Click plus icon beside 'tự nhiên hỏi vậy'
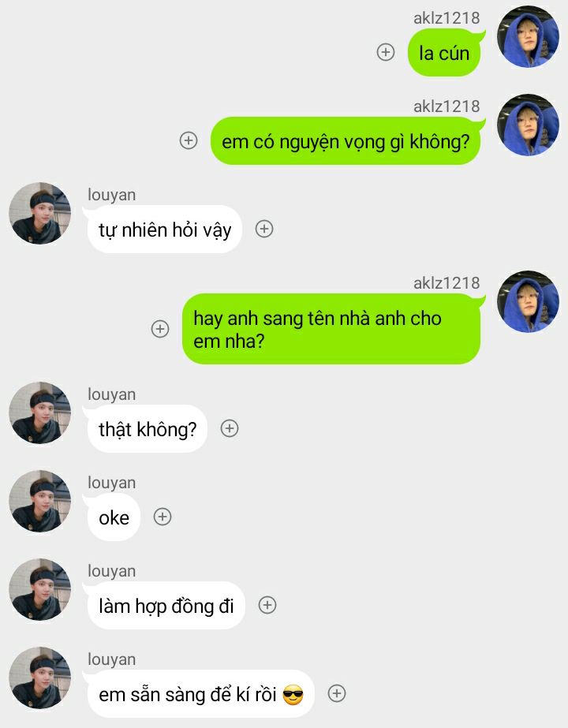The height and width of the screenshot is (728, 568). point(264,229)
